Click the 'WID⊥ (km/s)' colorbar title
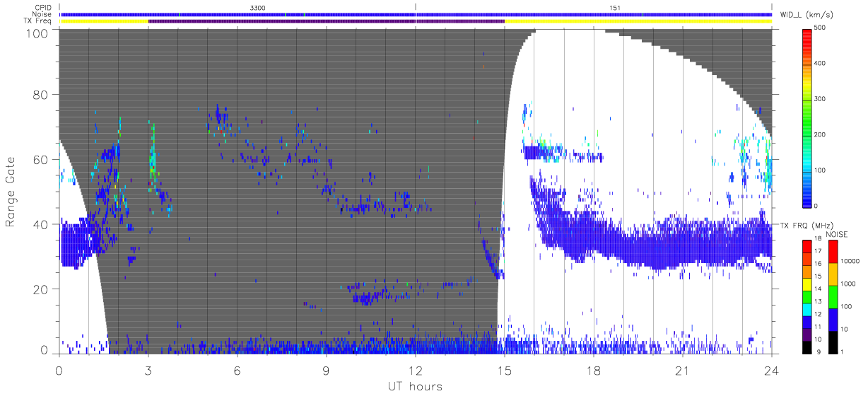 point(806,14)
